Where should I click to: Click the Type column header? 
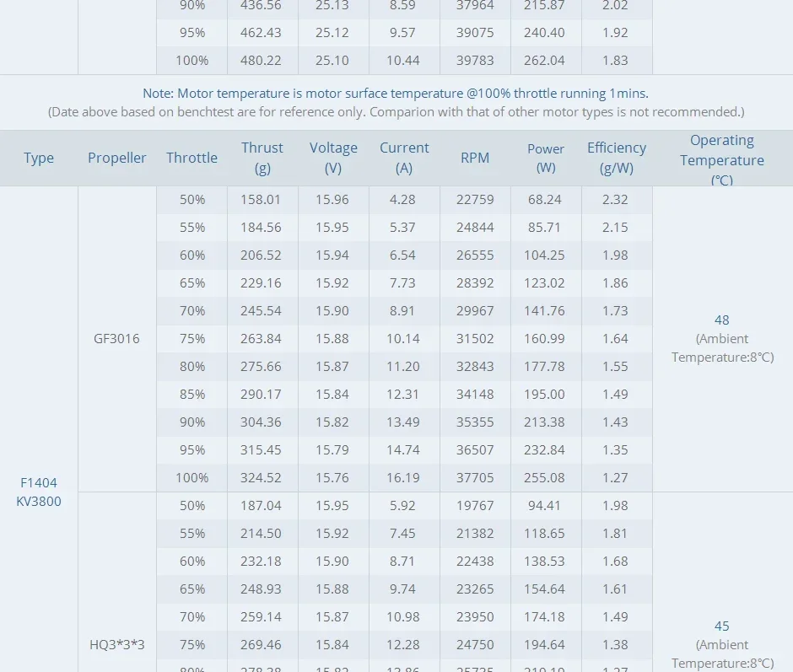[x=39, y=158]
